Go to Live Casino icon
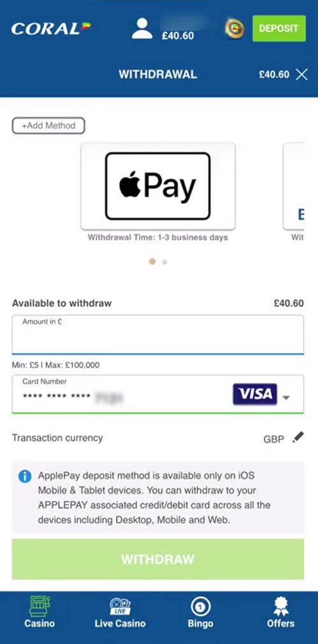 pyautogui.click(x=120, y=606)
